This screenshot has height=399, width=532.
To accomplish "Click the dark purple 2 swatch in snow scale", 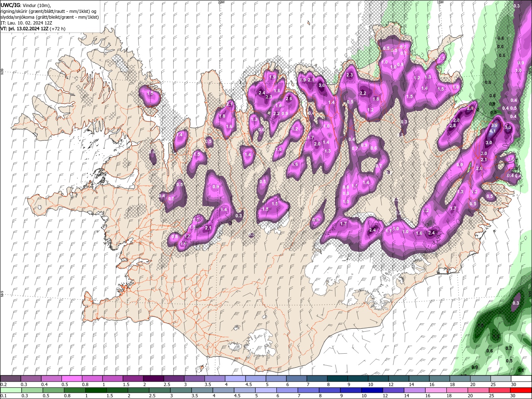I will coord(153,379).
